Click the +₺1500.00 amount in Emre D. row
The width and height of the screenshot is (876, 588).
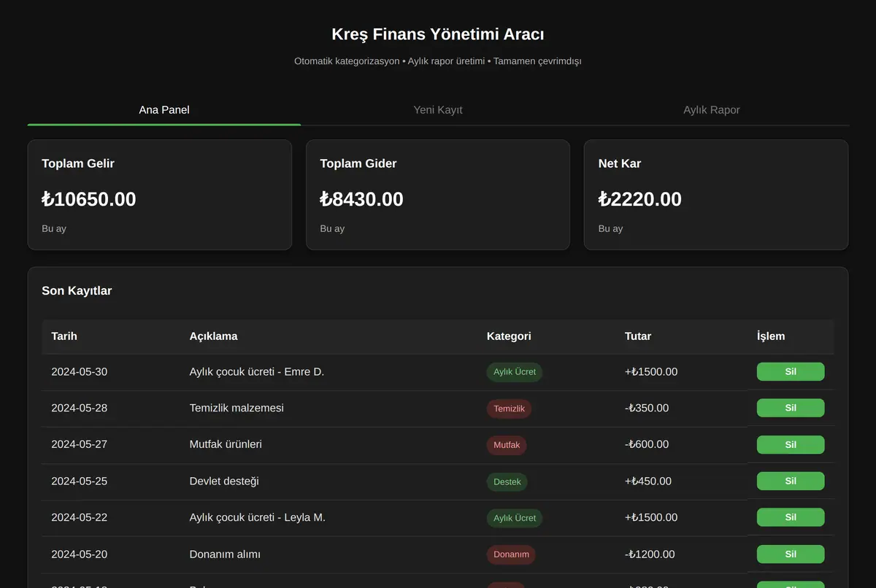pos(651,371)
